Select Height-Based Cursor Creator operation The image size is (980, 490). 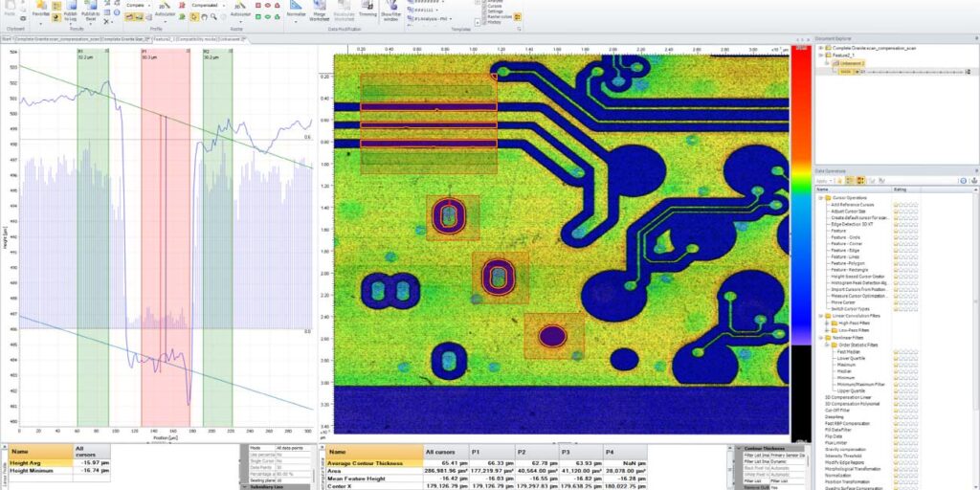[857, 278]
